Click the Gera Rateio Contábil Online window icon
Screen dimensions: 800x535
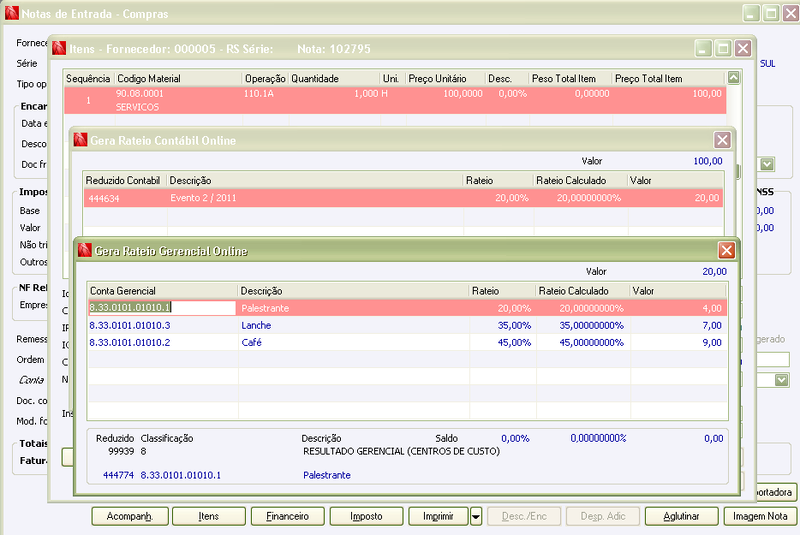pos(81,140)
